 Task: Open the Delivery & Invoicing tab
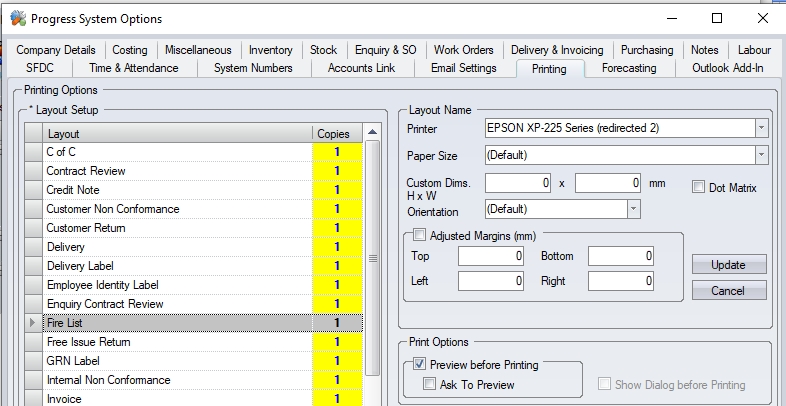(557, 50)
